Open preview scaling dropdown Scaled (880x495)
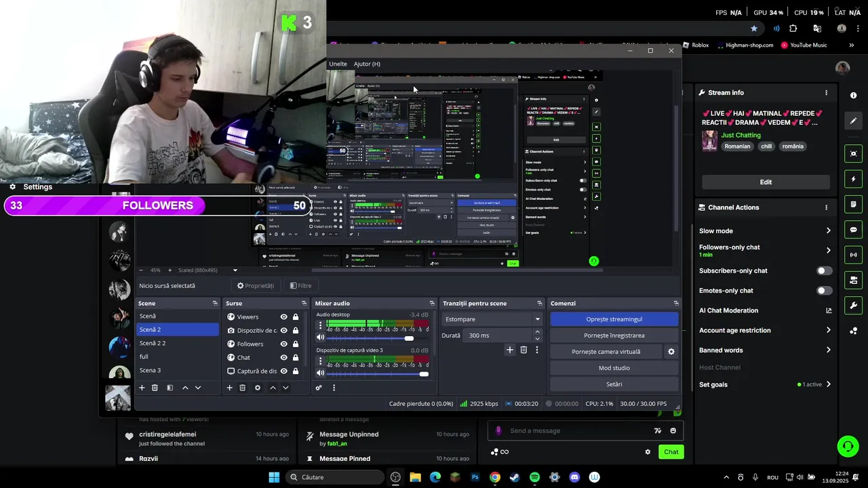The image size is (868, 488). 208,270
